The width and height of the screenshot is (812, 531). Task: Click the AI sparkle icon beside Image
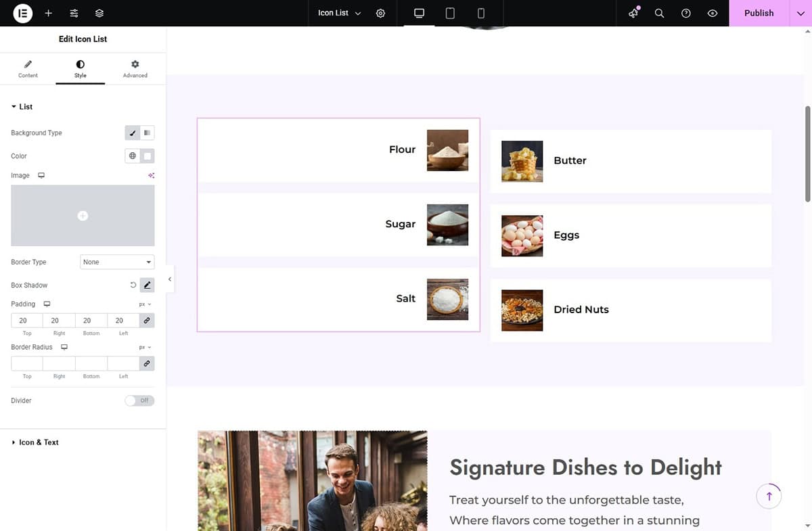point(152,175)
